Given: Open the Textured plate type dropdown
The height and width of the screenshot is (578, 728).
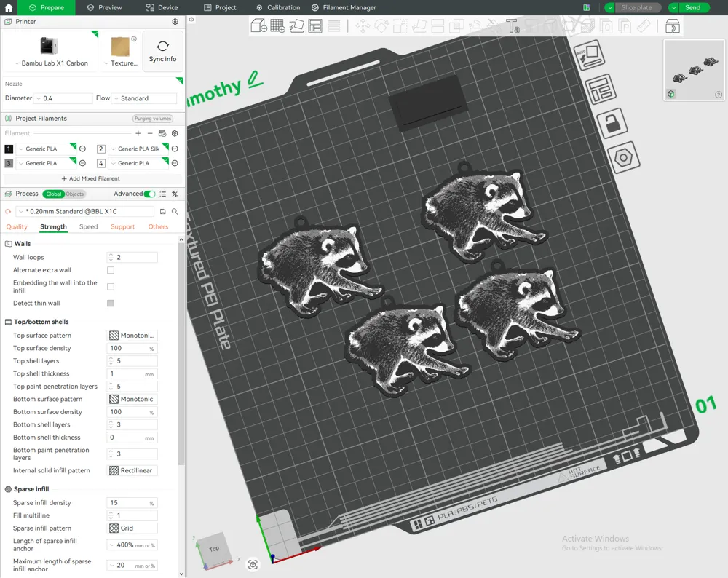Looking at the screenshot, I should tap(121, 63).
